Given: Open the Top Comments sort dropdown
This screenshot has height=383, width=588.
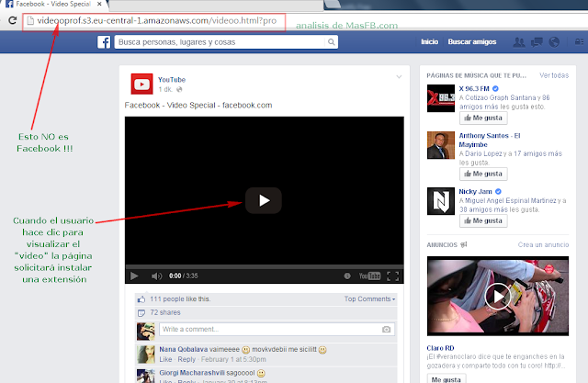Looking at the screenshot, I should click(369, 299).
